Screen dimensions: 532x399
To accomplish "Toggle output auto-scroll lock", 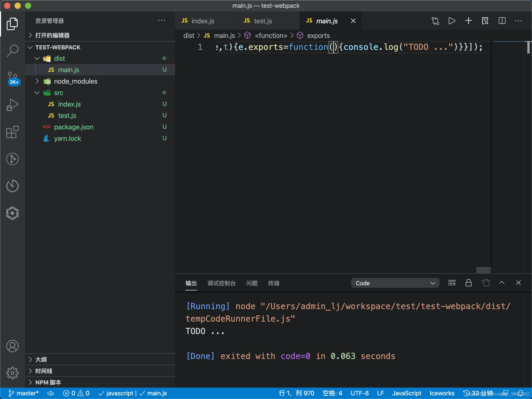I will point(469,283).
